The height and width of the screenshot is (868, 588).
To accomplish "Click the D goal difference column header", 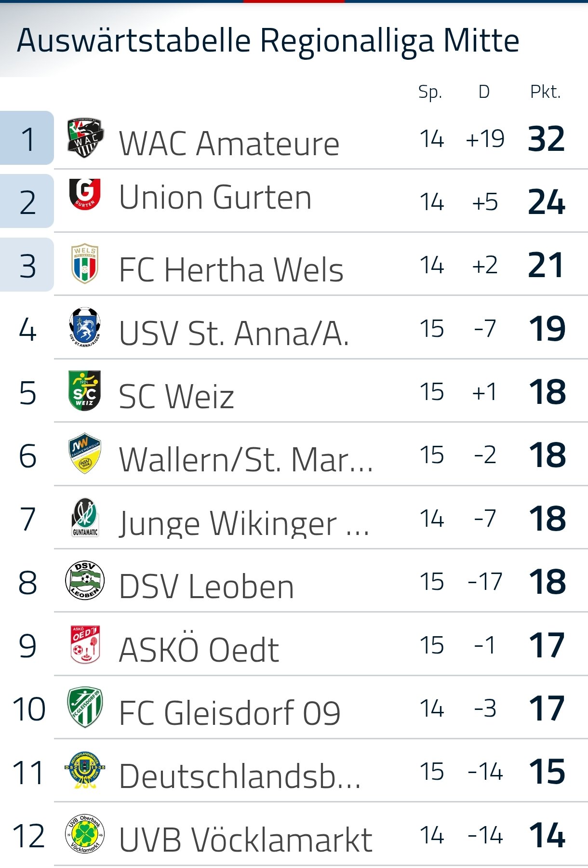I will (484, 92).
